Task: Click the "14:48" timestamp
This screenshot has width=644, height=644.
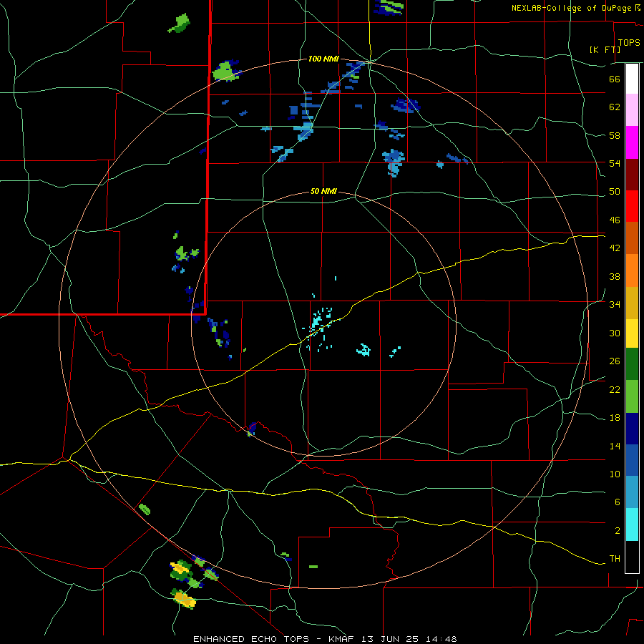Action: (440, 639)
